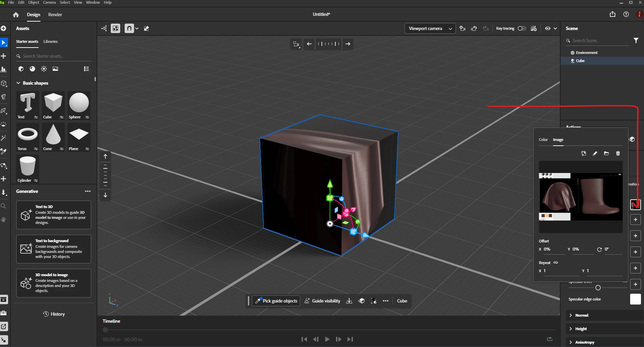Click the up arrow on the vertical view ruler
This screenshot has width=644, height=347.
pos(105,156)
